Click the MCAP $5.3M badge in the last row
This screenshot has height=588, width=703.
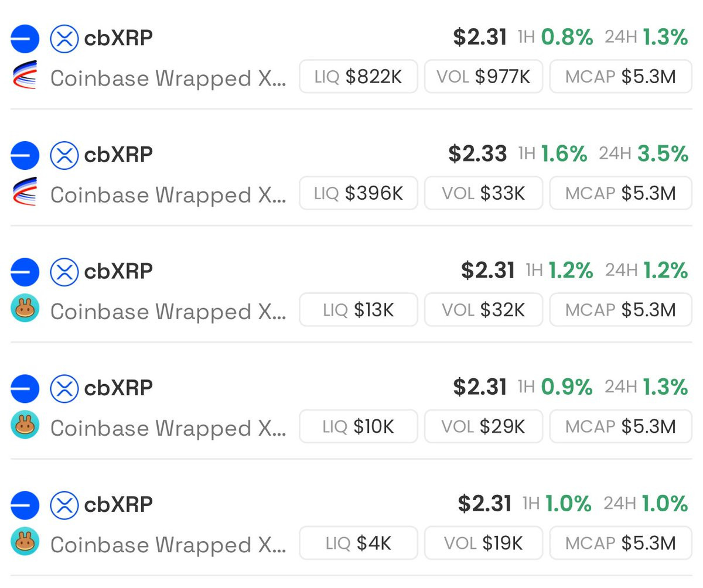[620, 542]
